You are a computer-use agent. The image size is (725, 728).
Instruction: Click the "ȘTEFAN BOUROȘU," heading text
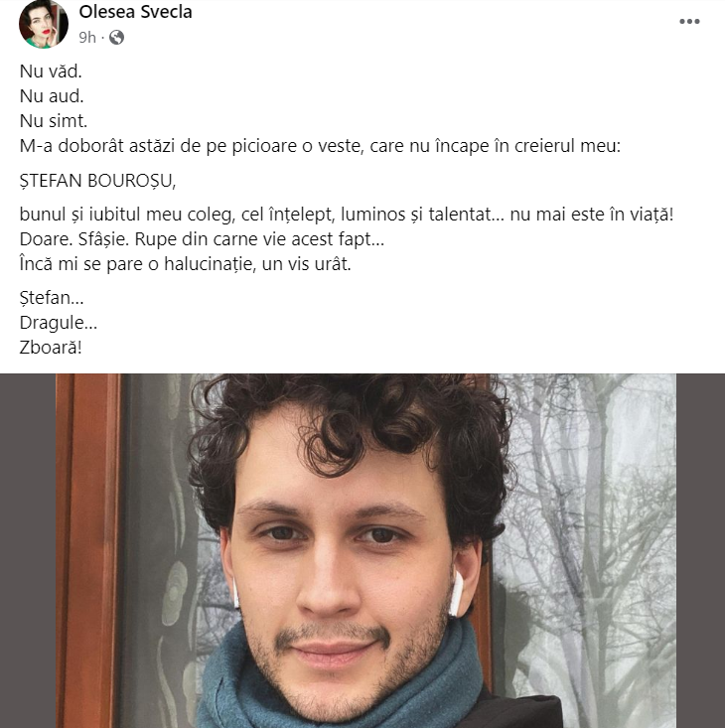pyautogui.click(x=97, y=181)
